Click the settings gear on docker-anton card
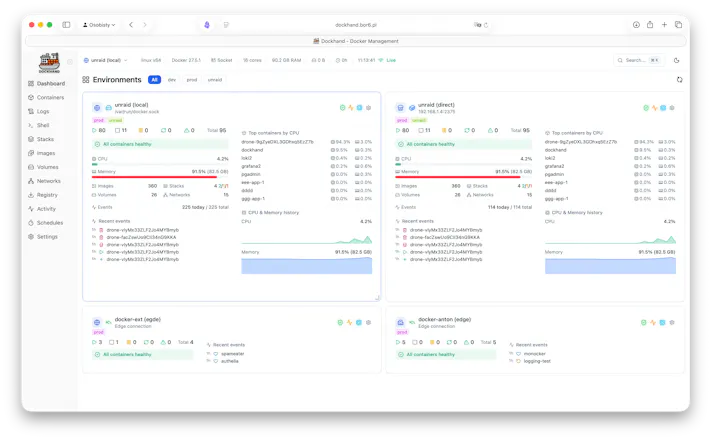This screenshot has height=440, width=711. [x=672, y=323]
